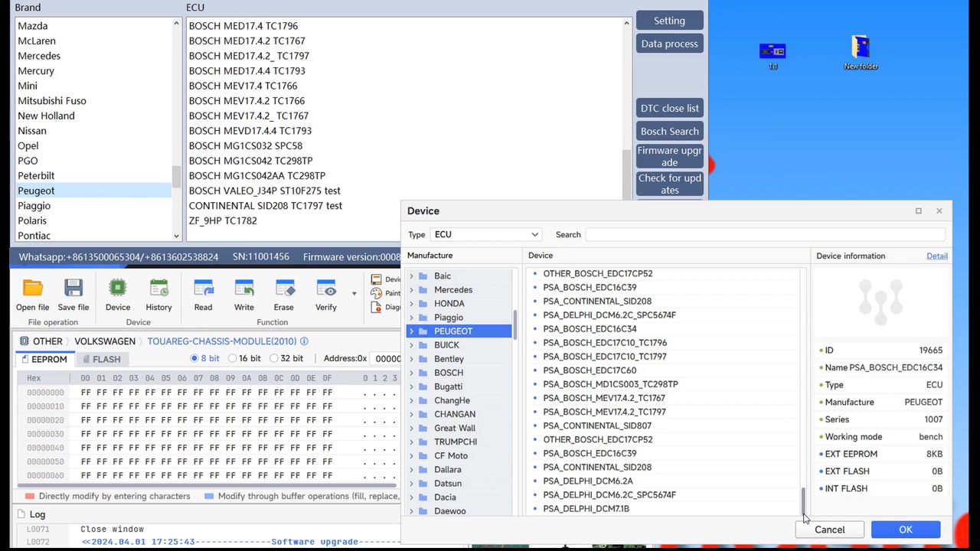Cancel the Device dialog
The height and width of the screenshot is (551, 980).
coord(830,530)
